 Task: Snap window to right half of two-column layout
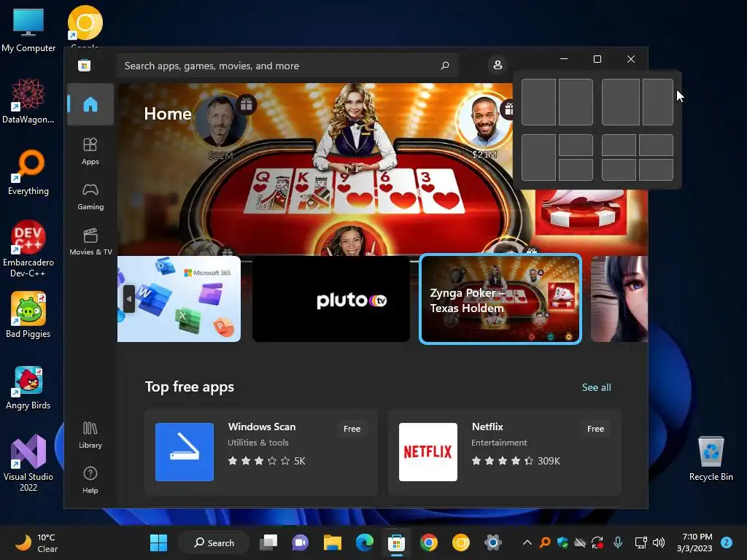pos(576,102)
